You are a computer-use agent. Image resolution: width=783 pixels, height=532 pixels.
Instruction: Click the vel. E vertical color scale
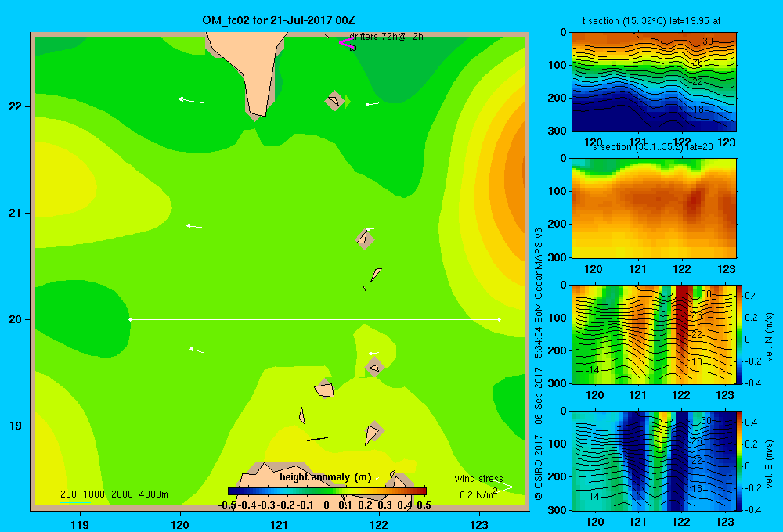740,461
